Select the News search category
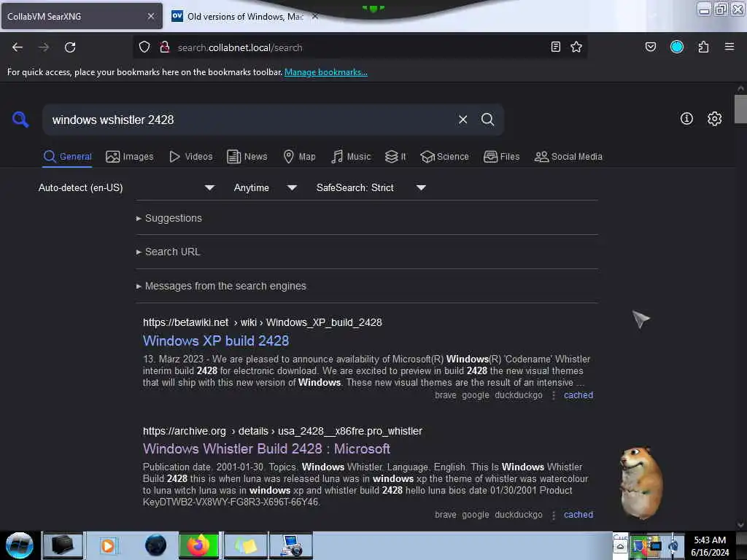747x560 pixels. (x=247, y=157)
